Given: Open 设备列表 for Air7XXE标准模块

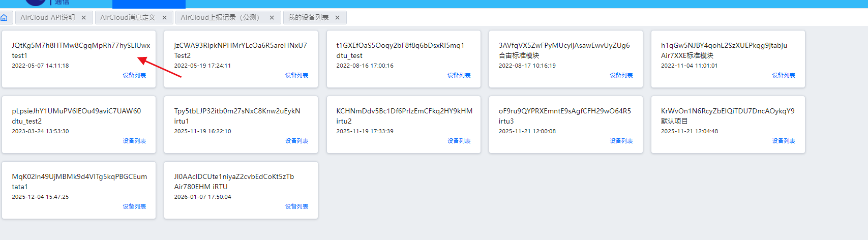Looking at the screenshot, I should (x=784, y=75).
